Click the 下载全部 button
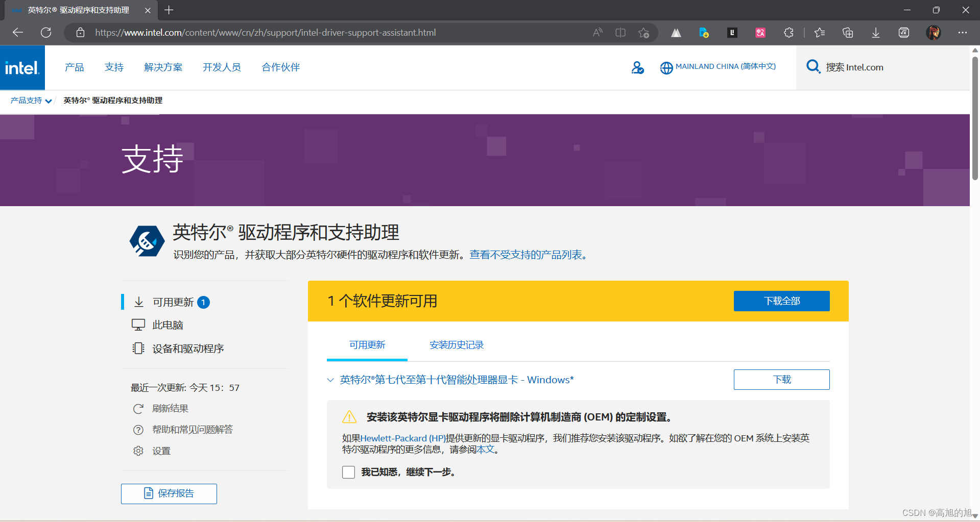The height and width of the screenshot is (522, 980). 782,301
